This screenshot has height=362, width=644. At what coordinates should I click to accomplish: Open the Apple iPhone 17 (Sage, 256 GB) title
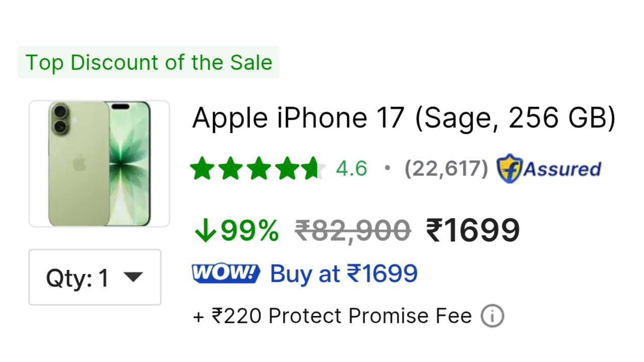(404, 118)
